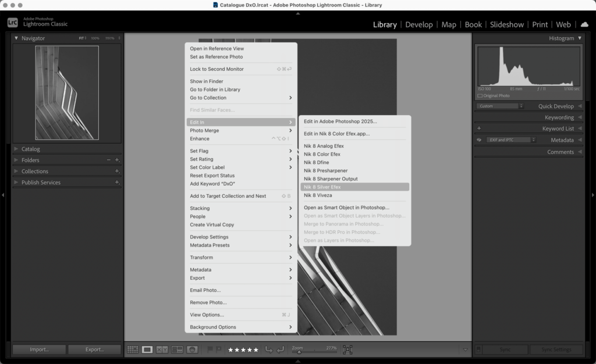Expand the Collections panel

pyautogui.click(x=16, y=171)
